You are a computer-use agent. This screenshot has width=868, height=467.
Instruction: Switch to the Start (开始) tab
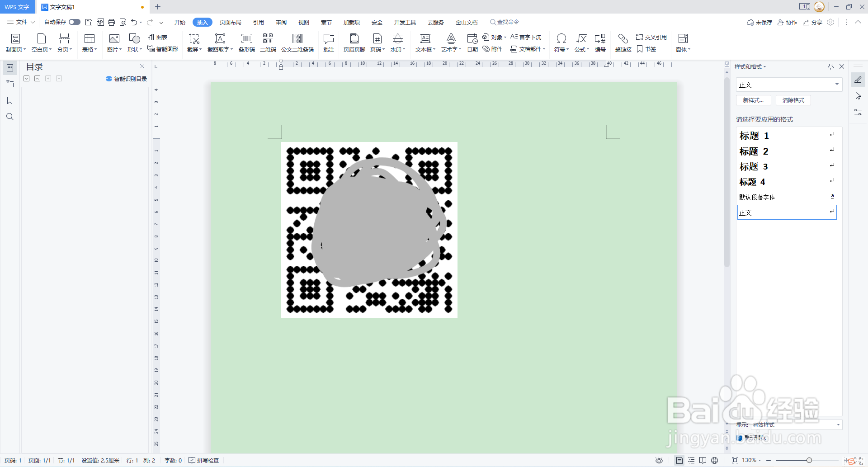tap(180, 22)
